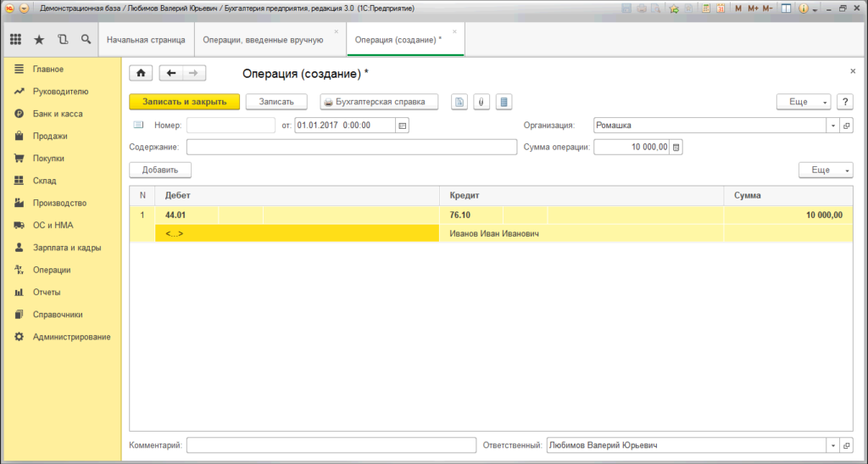This screenshot has width=868, height=464.
Task: Open Банк и касса section
Action: pyautogui.click(x=58, y=114)
